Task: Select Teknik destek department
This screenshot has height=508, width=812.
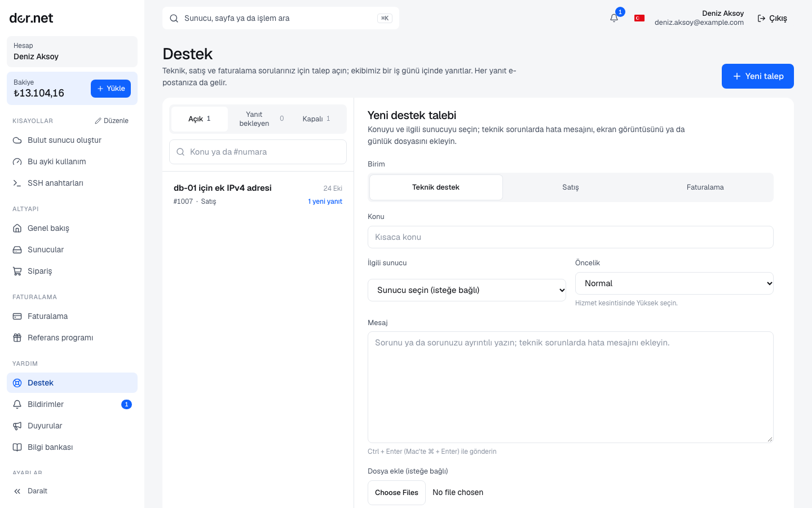Action: [x=436, y=187]
